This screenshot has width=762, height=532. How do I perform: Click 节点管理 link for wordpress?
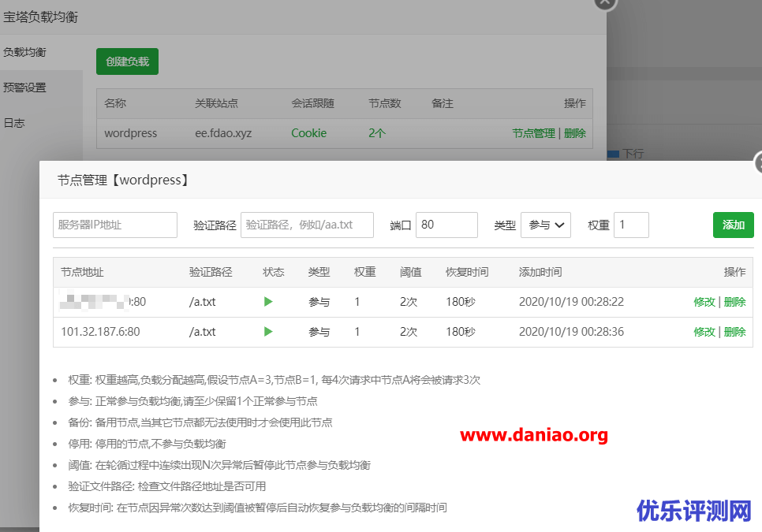pos(533,133)
